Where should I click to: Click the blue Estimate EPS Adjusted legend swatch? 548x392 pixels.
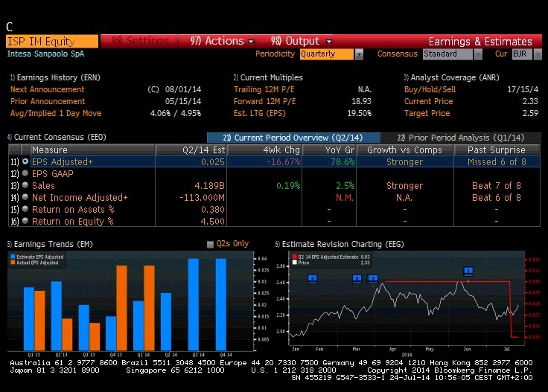(13, 257)
